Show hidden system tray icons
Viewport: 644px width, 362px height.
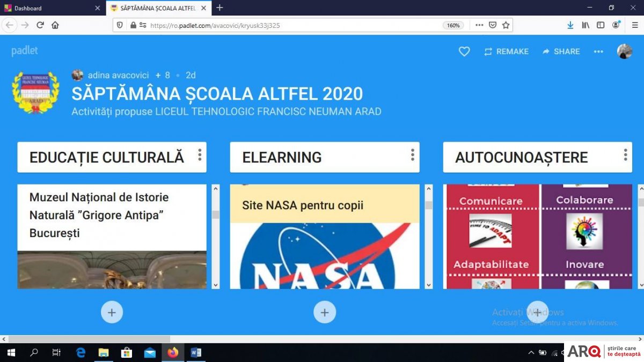(x=531, y=352)
